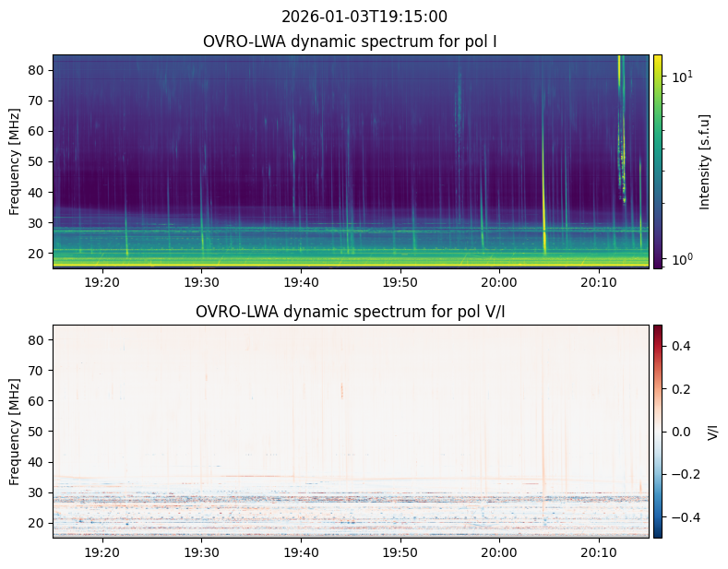Select the pol I dynamic spectrum title

[x=350, y=41]
